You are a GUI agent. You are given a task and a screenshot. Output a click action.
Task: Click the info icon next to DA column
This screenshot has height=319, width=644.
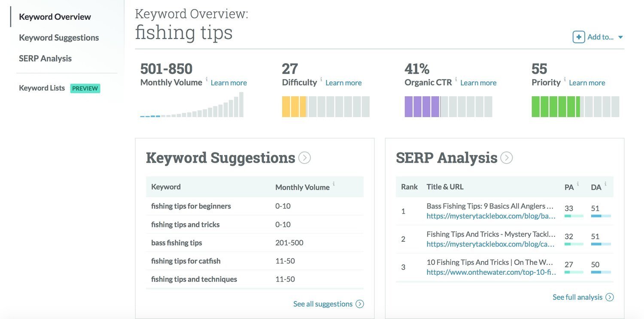pyautogui.click(x=605, y=184)
